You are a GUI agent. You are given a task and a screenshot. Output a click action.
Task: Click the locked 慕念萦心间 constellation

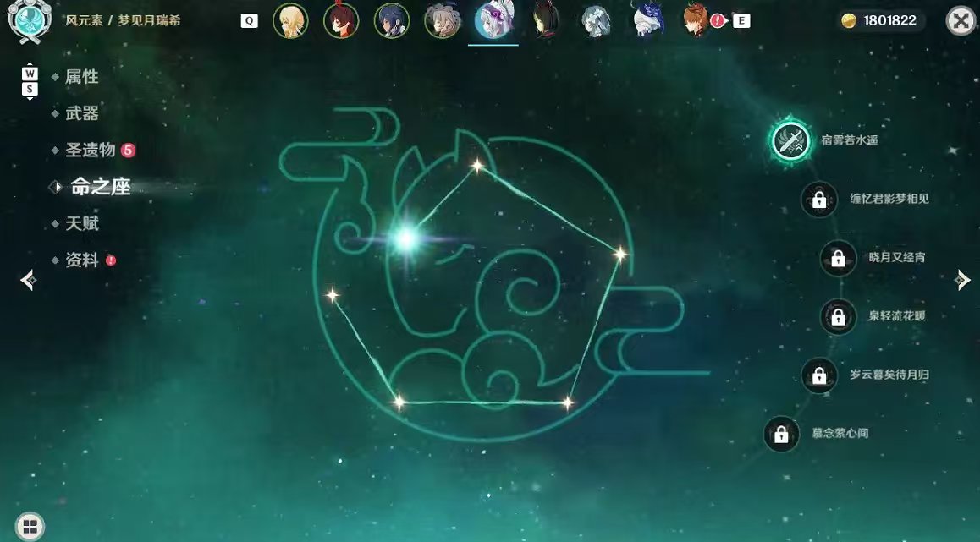(781, 434)
